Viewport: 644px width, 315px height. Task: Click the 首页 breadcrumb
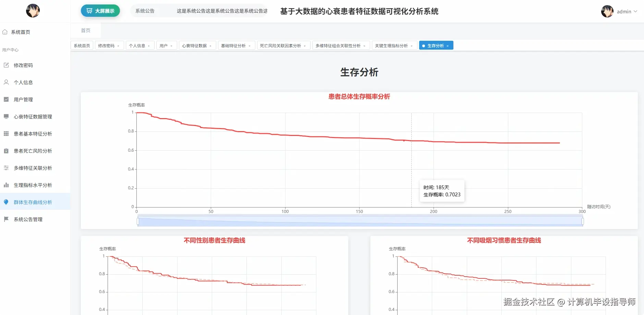86,30
